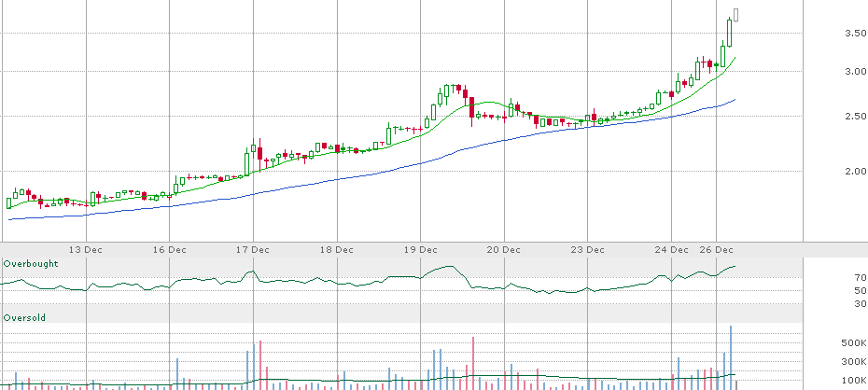Click the 3.50 price axis label
The image size is (868, 390).
[x=855, y=34]
